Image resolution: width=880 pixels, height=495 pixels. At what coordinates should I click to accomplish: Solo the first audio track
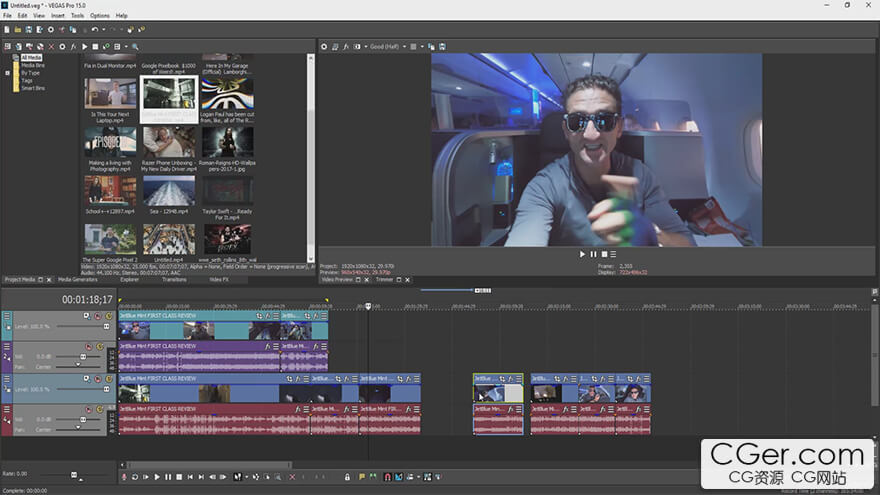tap(101, 346)
